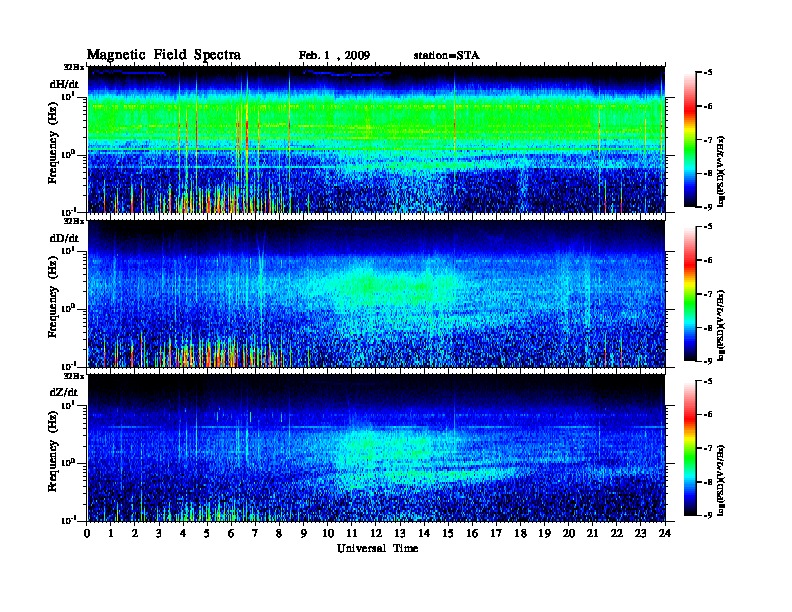Click the hour 4 tick label
The width and height of the screenshot is (792, 612).
(x=183, y=533)
